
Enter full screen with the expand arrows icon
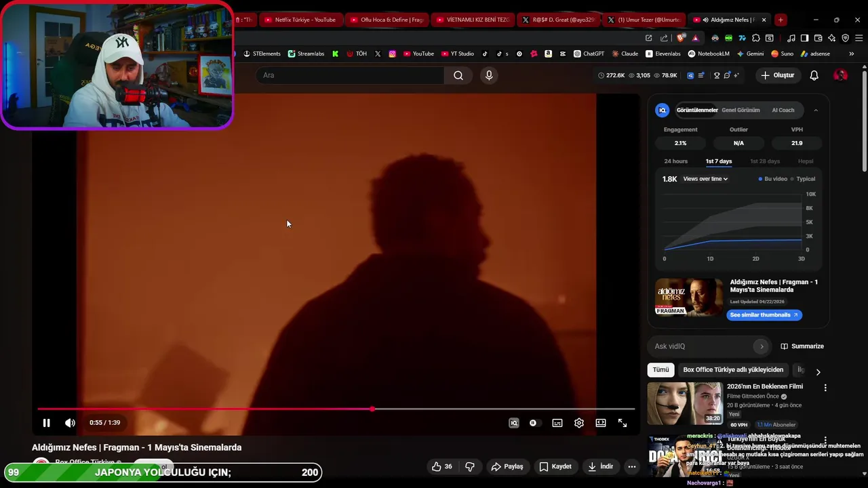(x=623, y=423)
